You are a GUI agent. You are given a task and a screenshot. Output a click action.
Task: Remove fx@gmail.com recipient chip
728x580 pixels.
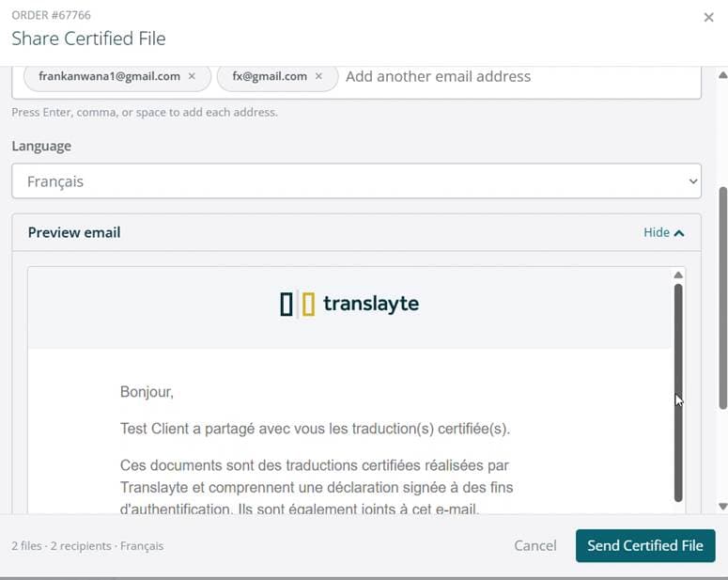click(318, 76)
